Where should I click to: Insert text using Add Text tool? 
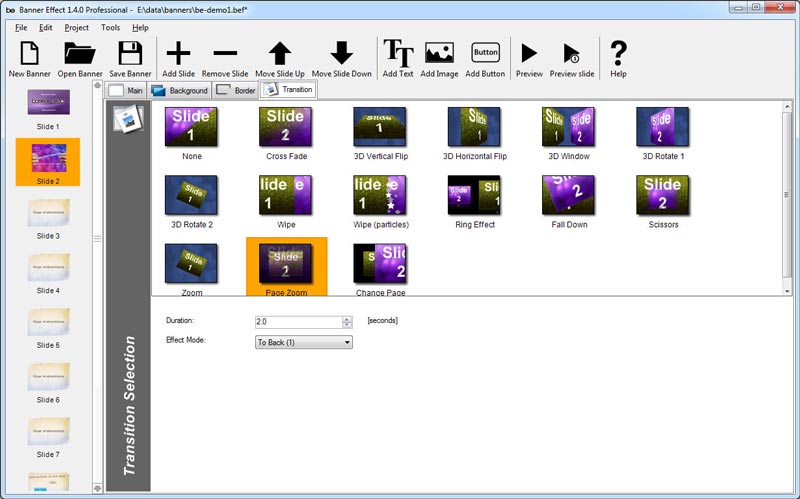click(398, 54)
